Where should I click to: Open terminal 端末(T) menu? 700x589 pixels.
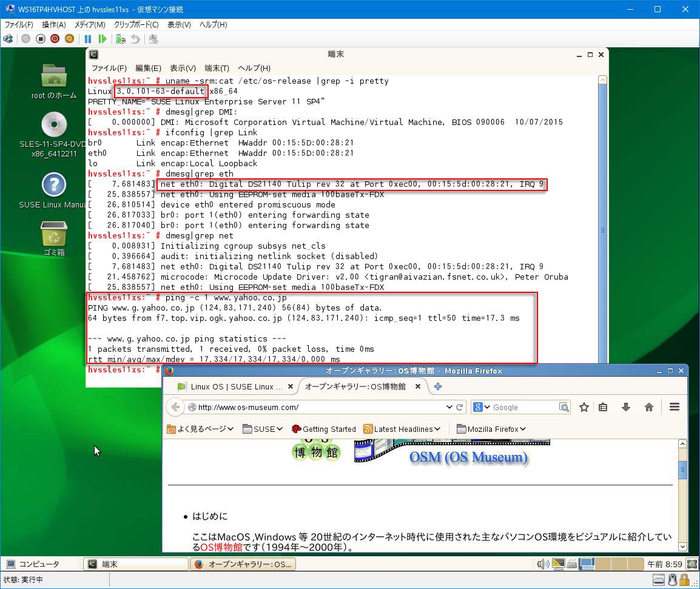(217, 68)
